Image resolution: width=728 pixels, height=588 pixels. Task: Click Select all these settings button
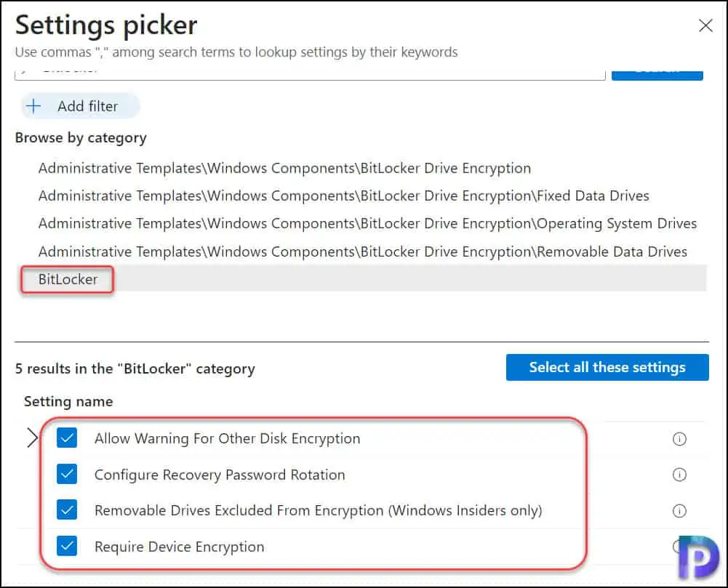click(x=607, y=367)
